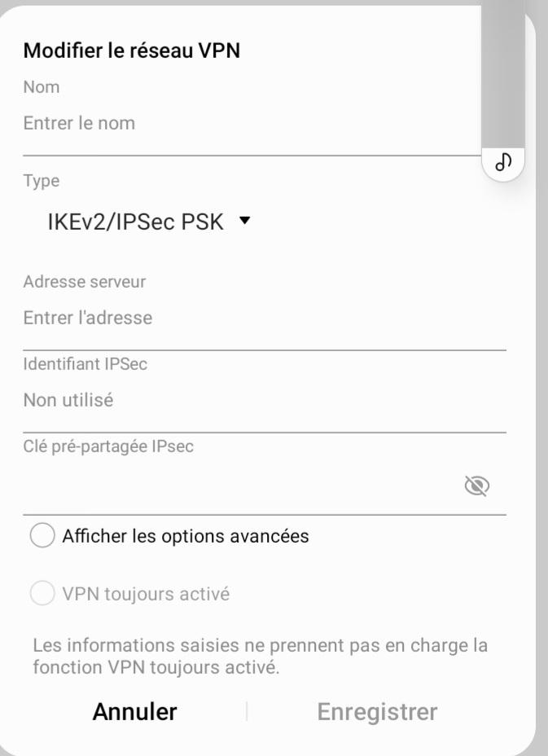Tap the 'Clé pré-partagée IPsec' label

(108, 446)
